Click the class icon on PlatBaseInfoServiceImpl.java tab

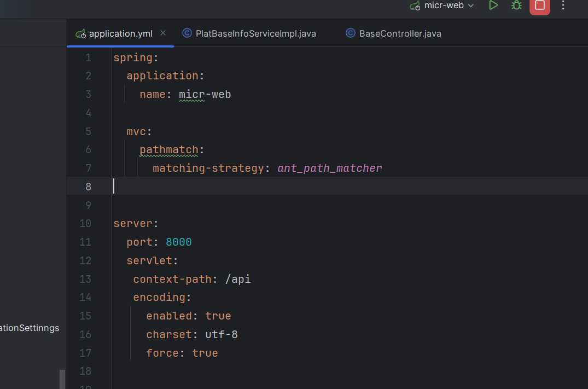[187, 33]
